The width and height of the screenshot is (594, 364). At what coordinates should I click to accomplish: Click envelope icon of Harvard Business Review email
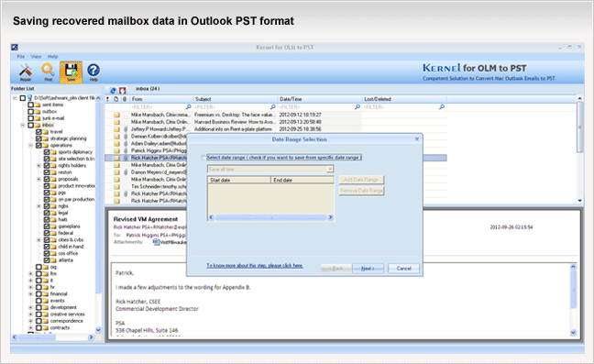(116, 122)
